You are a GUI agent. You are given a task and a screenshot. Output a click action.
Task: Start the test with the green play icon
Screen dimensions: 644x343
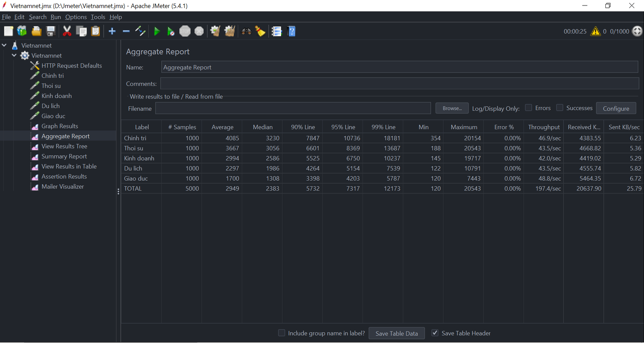point(157,31)
